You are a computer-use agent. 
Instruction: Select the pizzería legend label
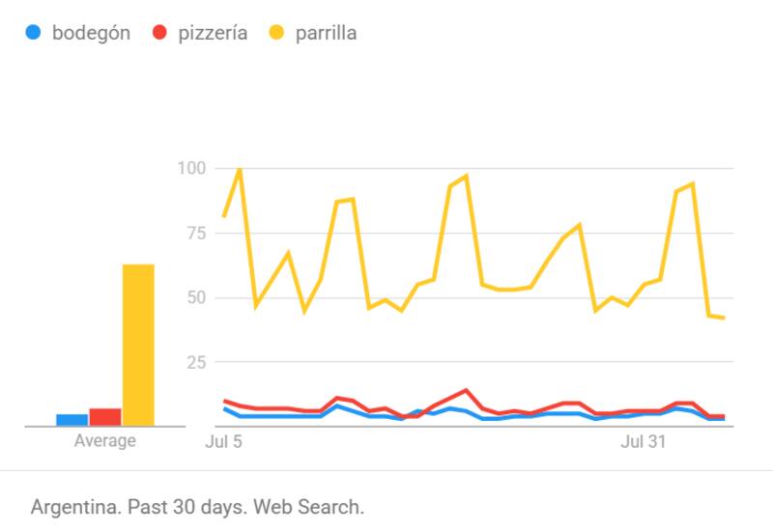tap(213, 33)
